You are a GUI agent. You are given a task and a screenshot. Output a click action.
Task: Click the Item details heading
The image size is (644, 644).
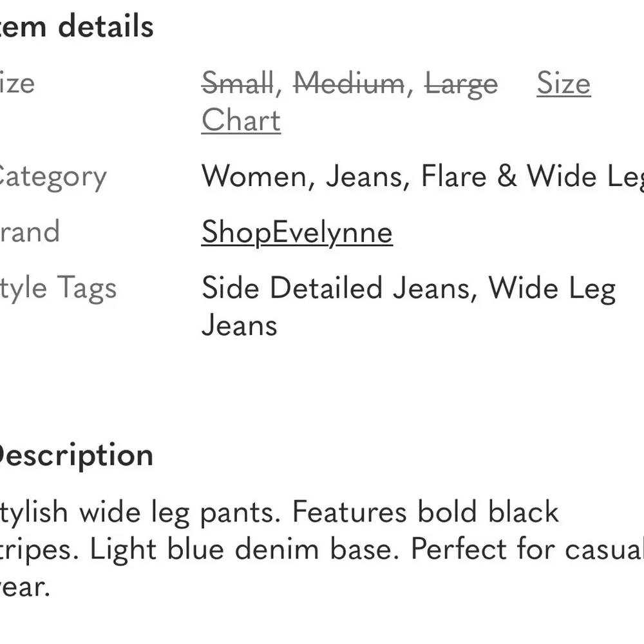[x=77, y=26]
